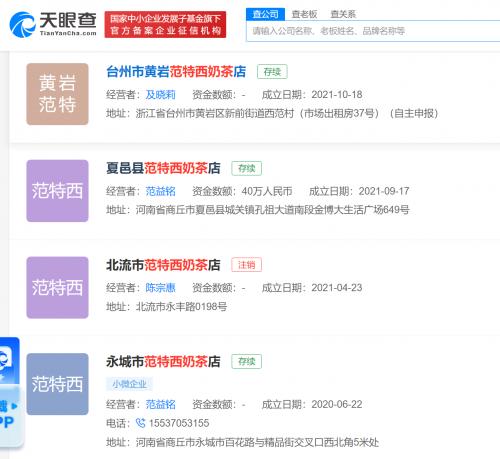Click the 浙江省台州市黄岩区 address text
500x459 pixels.
tap(287, 113)
